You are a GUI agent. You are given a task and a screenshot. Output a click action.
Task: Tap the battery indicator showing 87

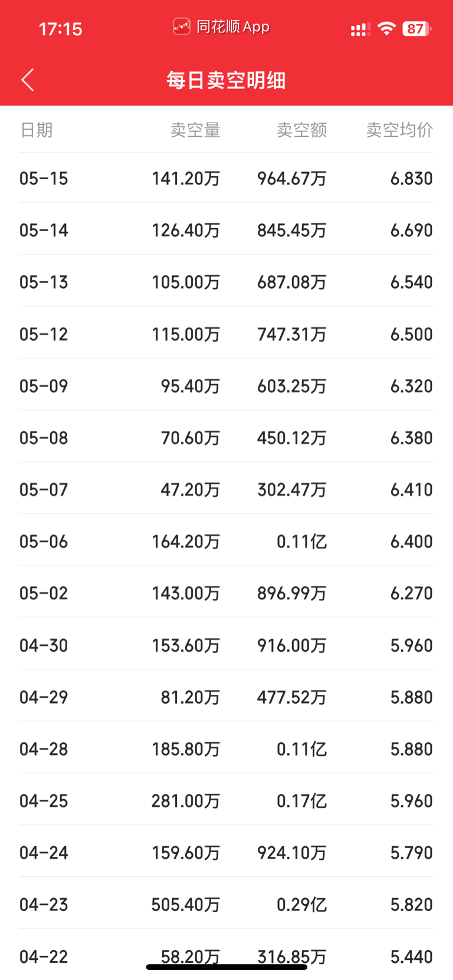(x=417, y=29)
